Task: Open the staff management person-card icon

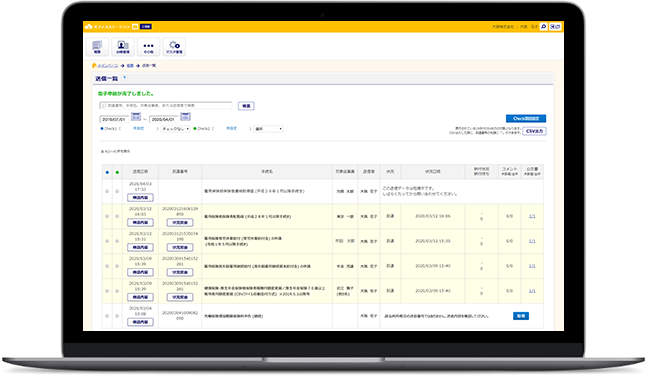Action: tap(123, 47)
